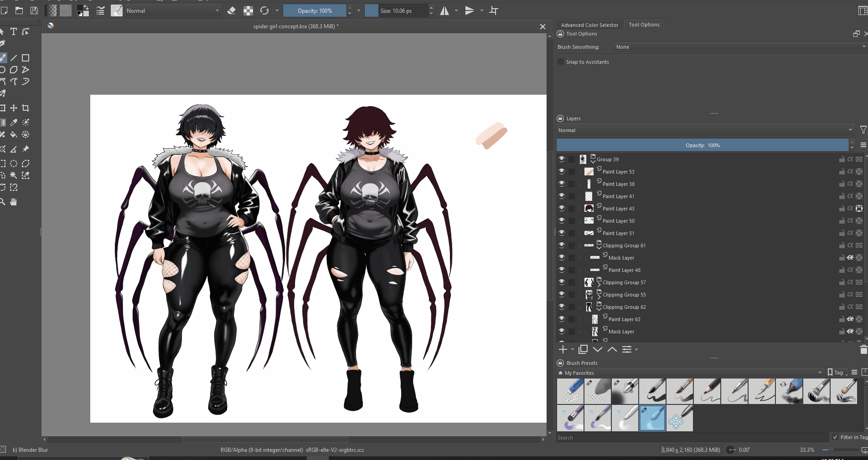The width and height of the screenshot is (868, 460).
Task: Activate the Pan hand tool
Action: click(14, 202)
